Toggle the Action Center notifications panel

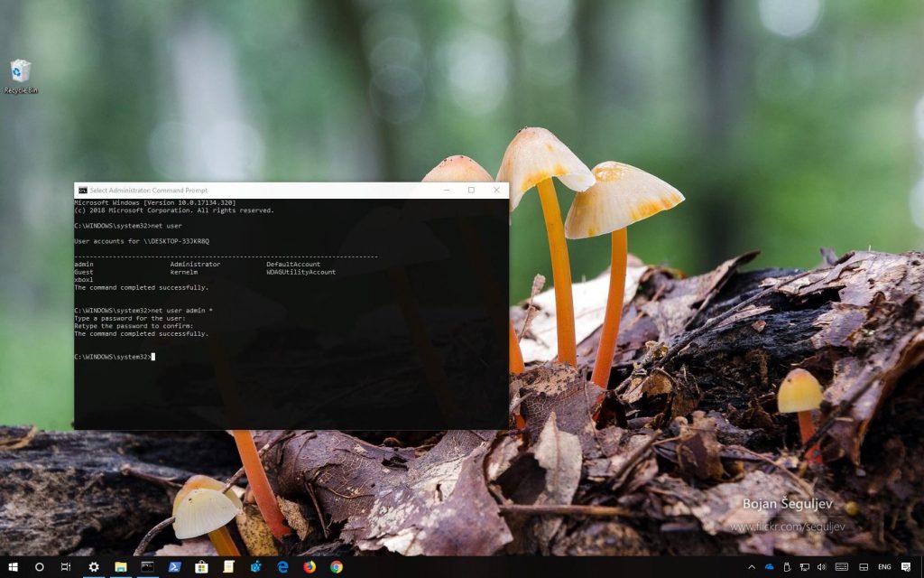(906, 566)
